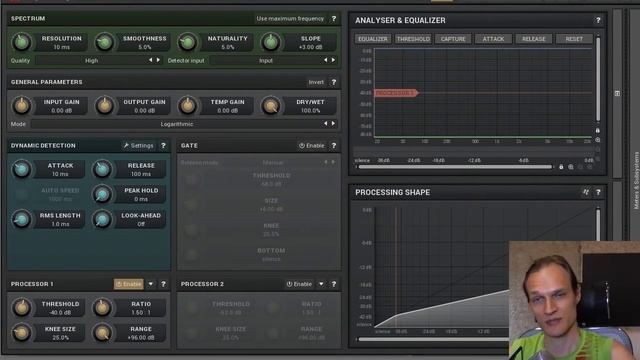Select previous Mode with left arrow
Screen dimensions: 640x360
click(325, 123)
